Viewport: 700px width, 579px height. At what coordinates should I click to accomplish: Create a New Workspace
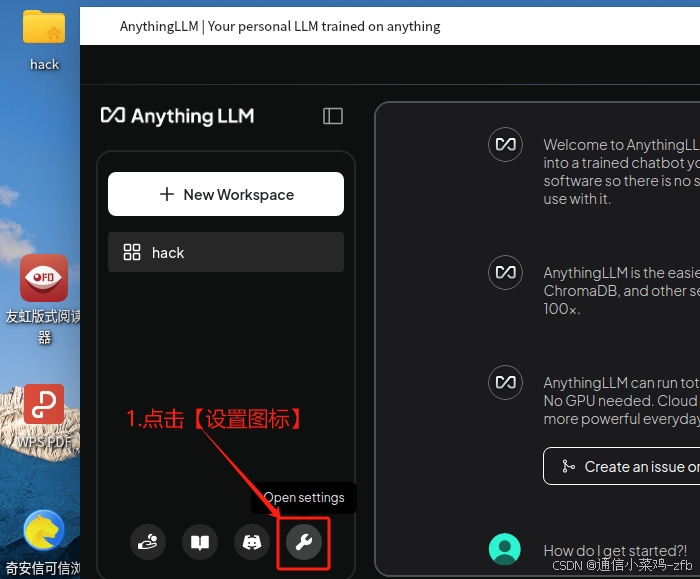226,194
